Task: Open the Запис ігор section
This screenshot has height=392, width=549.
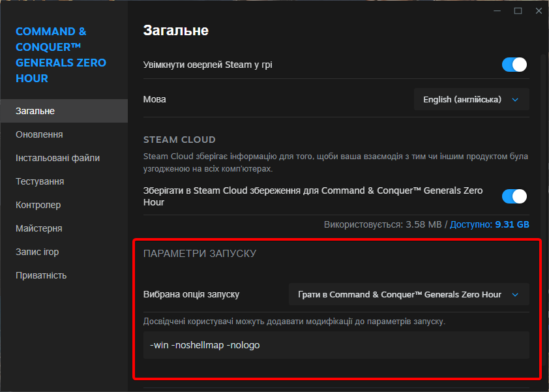Action: tap(64, 252)
